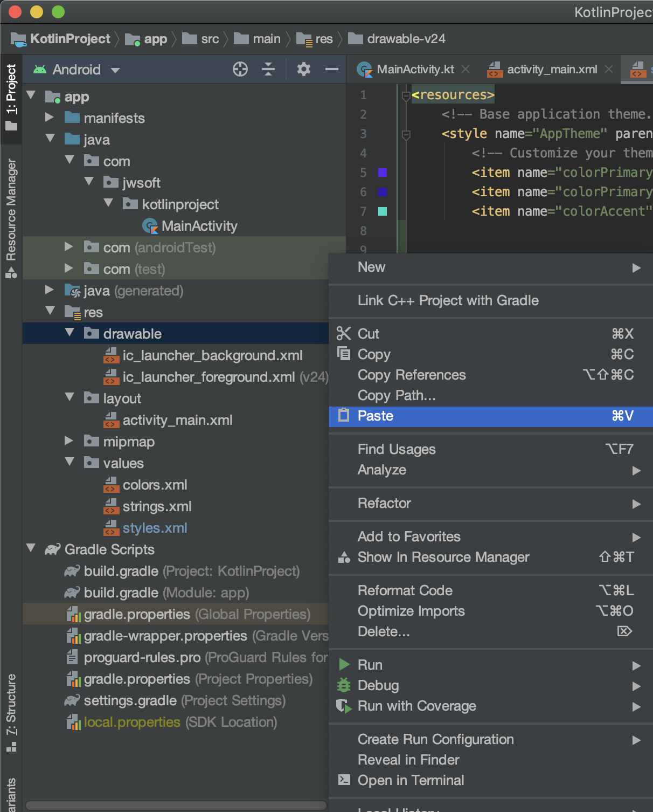This screenshot has height=812, width=653.
Task: Click the dark blue color swatch on line 6
Action: point(383,192)
